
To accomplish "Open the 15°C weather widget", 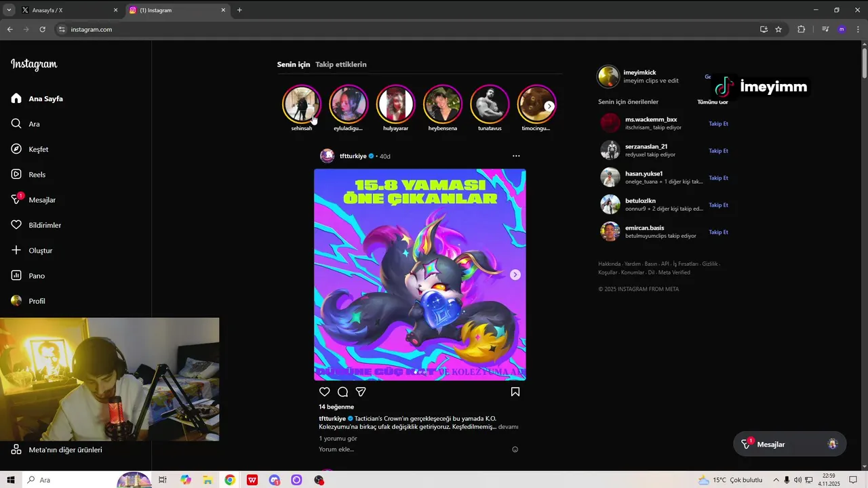I will 730,480.
